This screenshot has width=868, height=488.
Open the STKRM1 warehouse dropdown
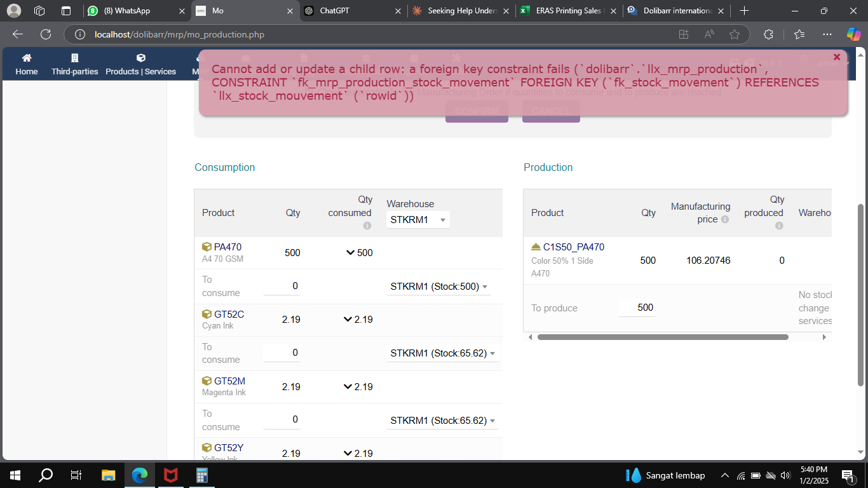(417, 219)
